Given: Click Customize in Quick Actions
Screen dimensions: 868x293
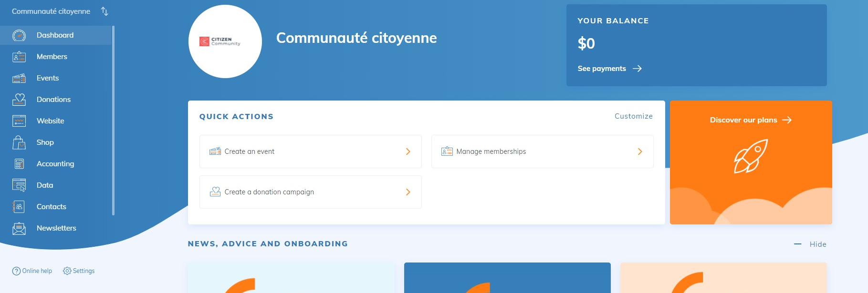Looking at the screenshot, I should [633, 116].
